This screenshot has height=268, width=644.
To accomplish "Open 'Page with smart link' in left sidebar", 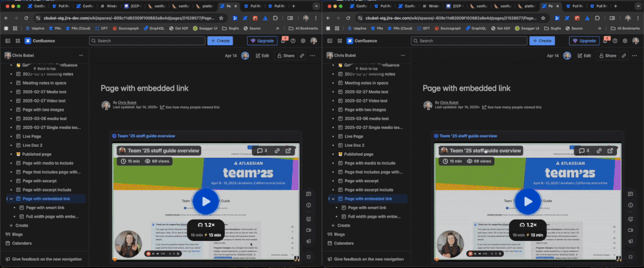I will tap(45, 207).
